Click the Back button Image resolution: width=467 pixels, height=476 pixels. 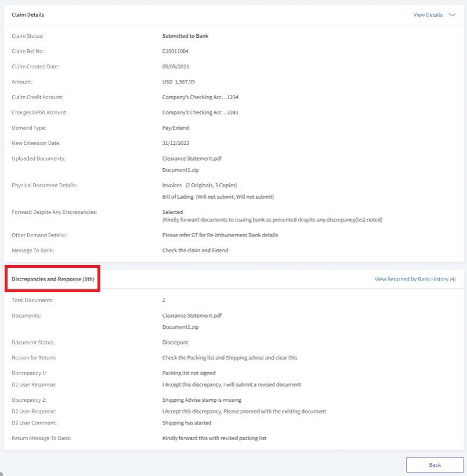(x=435, y=465)
